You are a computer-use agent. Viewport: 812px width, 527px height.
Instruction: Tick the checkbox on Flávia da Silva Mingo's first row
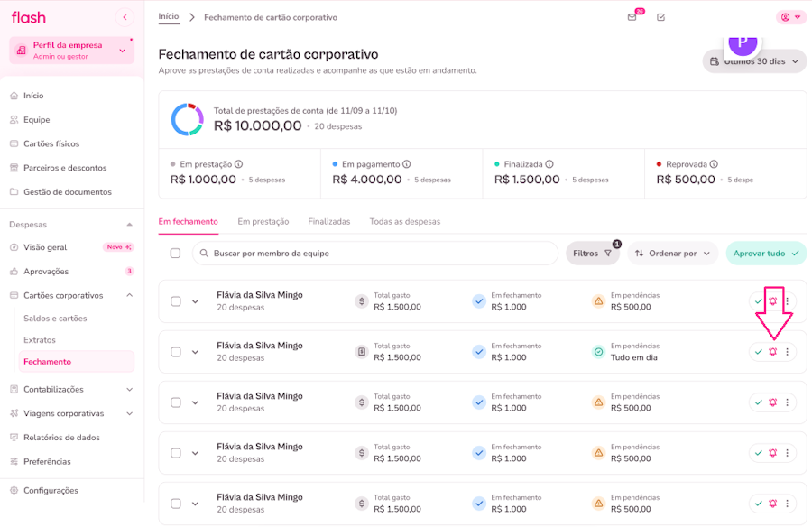175,300
